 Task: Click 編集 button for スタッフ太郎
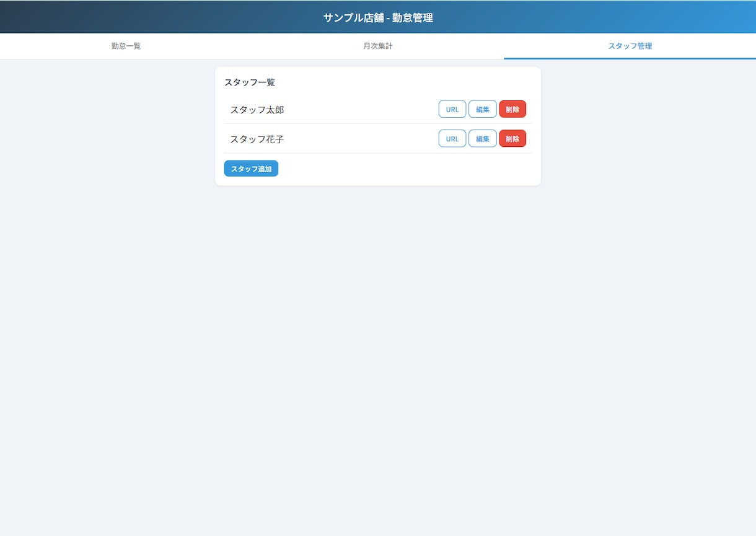click(483, 109)
